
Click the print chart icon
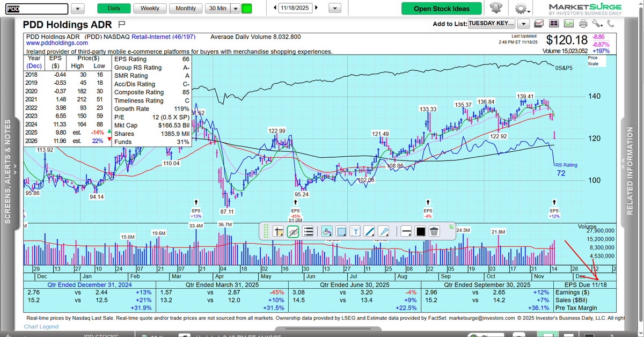tap(583, 24)
